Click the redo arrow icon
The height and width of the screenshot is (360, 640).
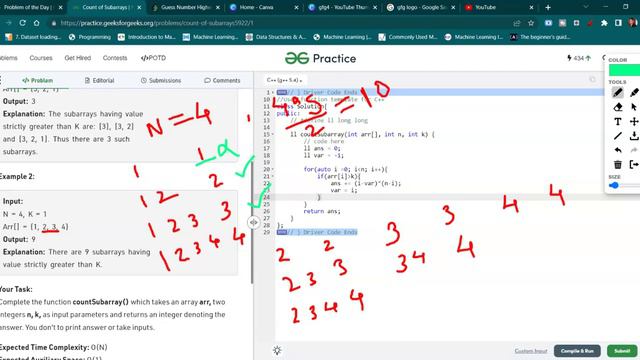click(634, 150)
